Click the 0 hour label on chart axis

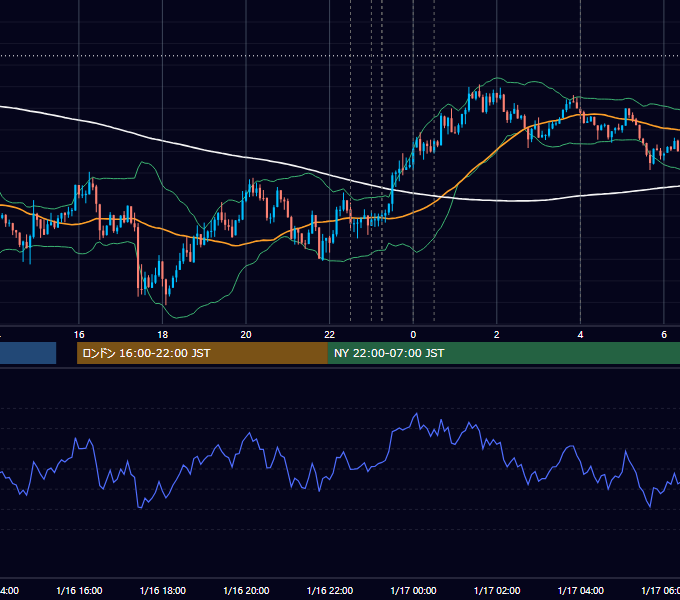[x=413, y=335]
